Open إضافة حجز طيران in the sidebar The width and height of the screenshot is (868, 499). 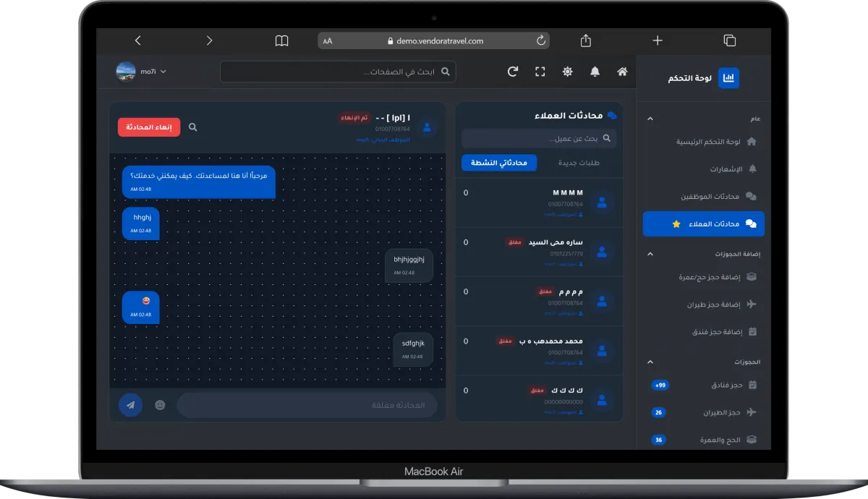[x=704, y=304]
